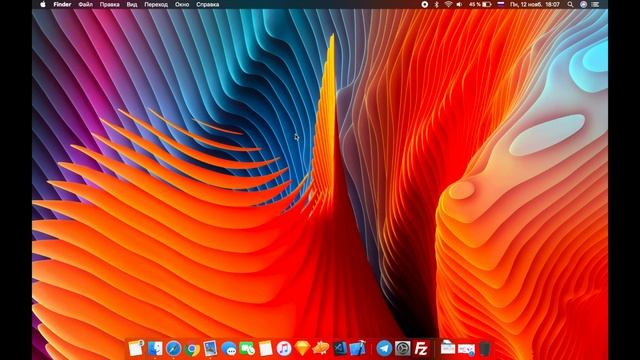
Task: Open Spotlight search magnifier
Action: [x=570, y=4]
